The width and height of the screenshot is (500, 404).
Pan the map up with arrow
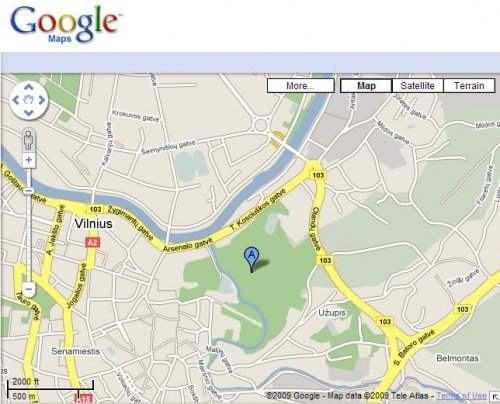pyautogui.click(x=29, y=88)
